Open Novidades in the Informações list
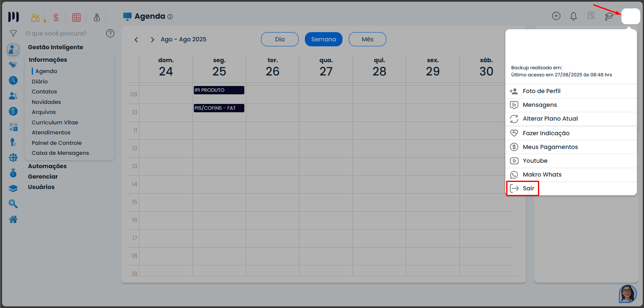The image size is (644, 308). pyautogui.click(x=46, y=102)
